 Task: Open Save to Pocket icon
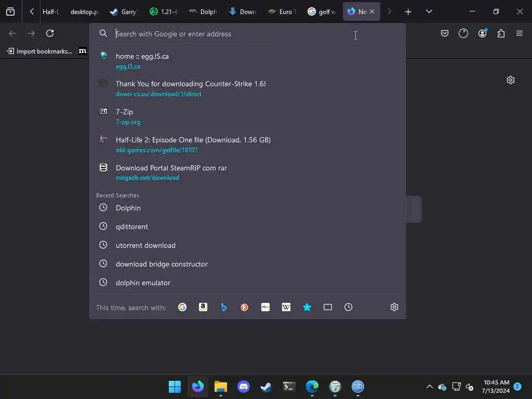click(x=445, y=33)
